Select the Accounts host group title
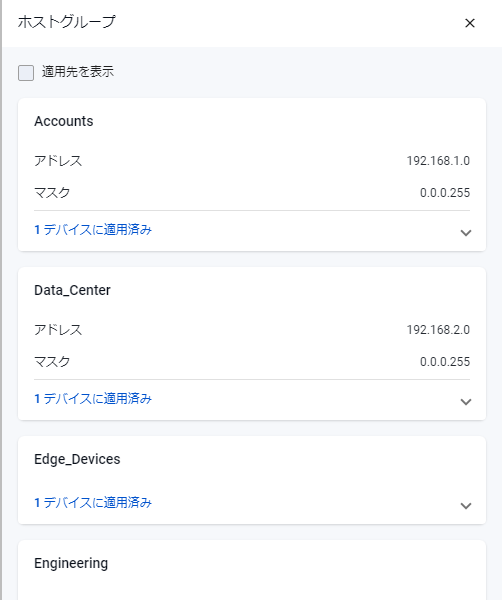The image size is (502, 600). click(x=64, y=121)
